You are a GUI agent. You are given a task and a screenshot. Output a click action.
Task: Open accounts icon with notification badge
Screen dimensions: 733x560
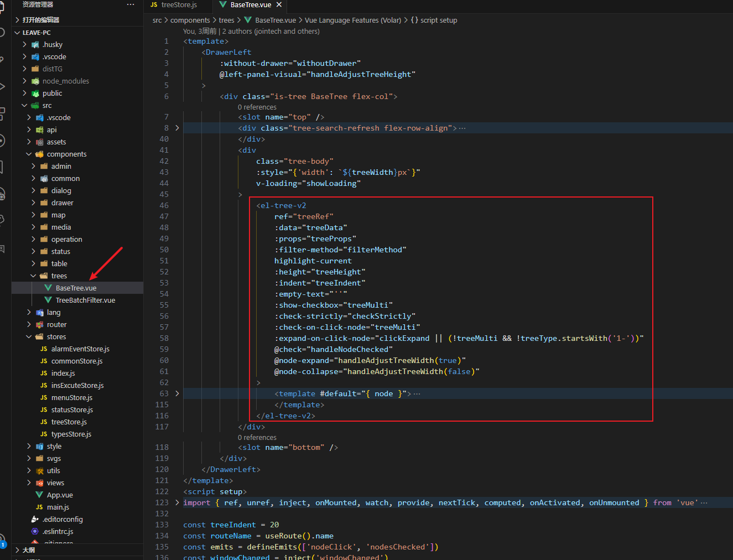click(2, 539)
